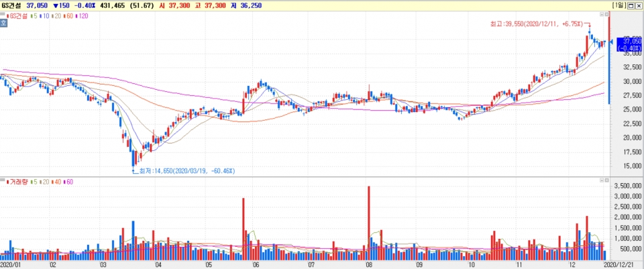Click the 500,000 volume axis label
This screenshot has height=269, width=644.
point(631,249)
